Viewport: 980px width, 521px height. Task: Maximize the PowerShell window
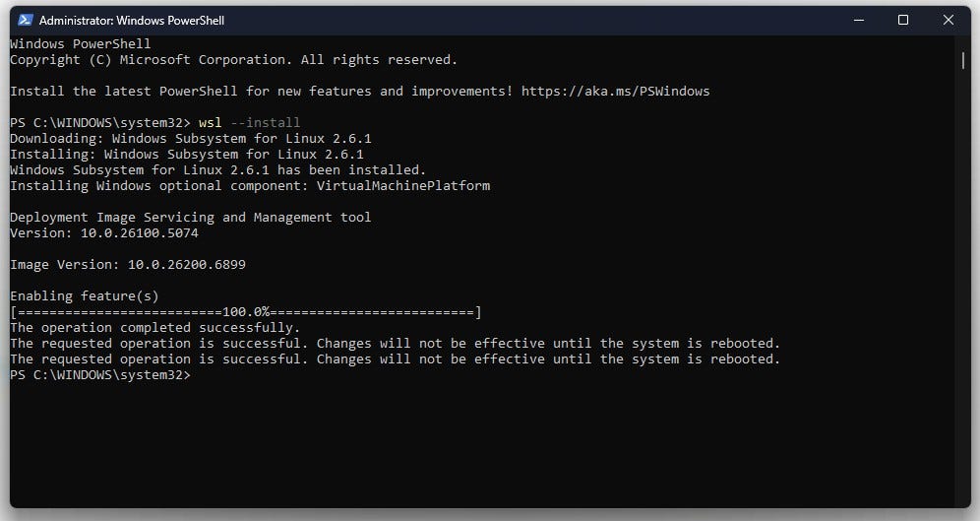coord(903,20)
